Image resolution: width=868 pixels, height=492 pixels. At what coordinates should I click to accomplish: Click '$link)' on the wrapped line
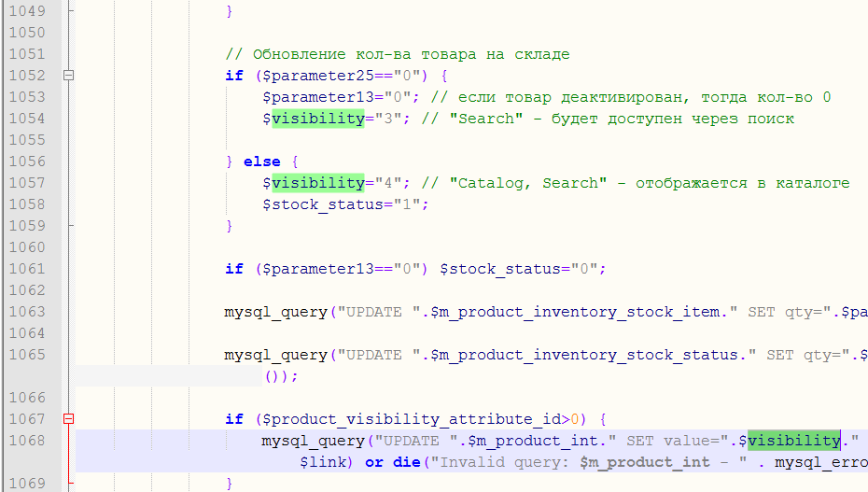pos(326,462)
